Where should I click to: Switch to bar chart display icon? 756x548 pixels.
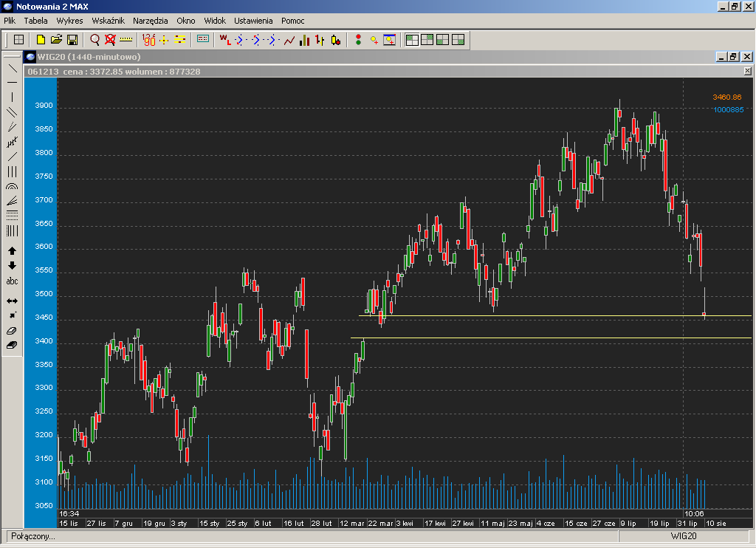tap(304, 40)
